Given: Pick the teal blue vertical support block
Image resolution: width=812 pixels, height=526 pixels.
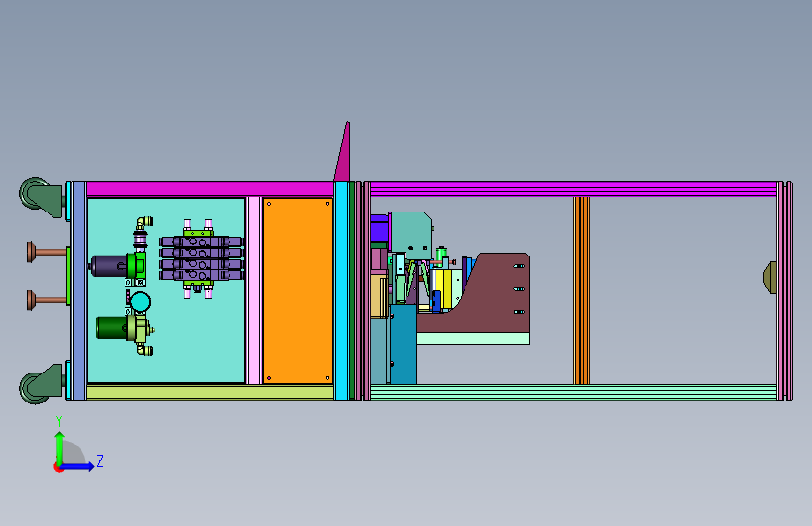Looking at the screenshot, I should tap(404, 344).
